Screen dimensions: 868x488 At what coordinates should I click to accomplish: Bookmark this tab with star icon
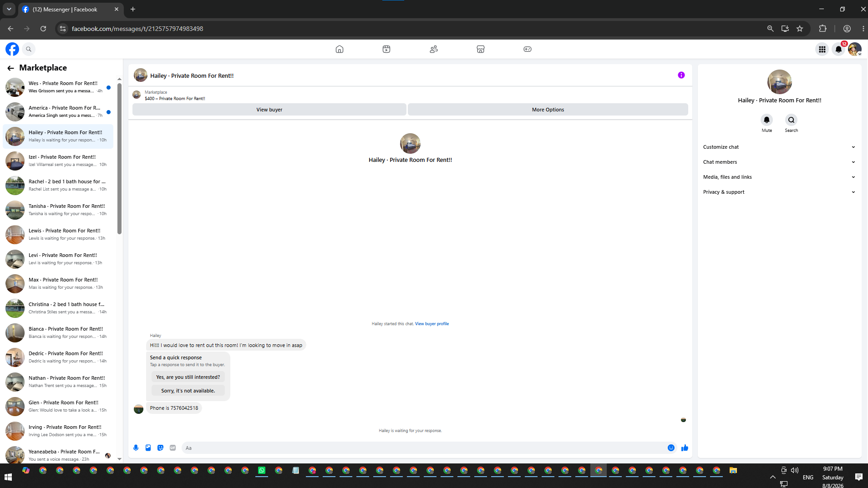click(800, 29)
